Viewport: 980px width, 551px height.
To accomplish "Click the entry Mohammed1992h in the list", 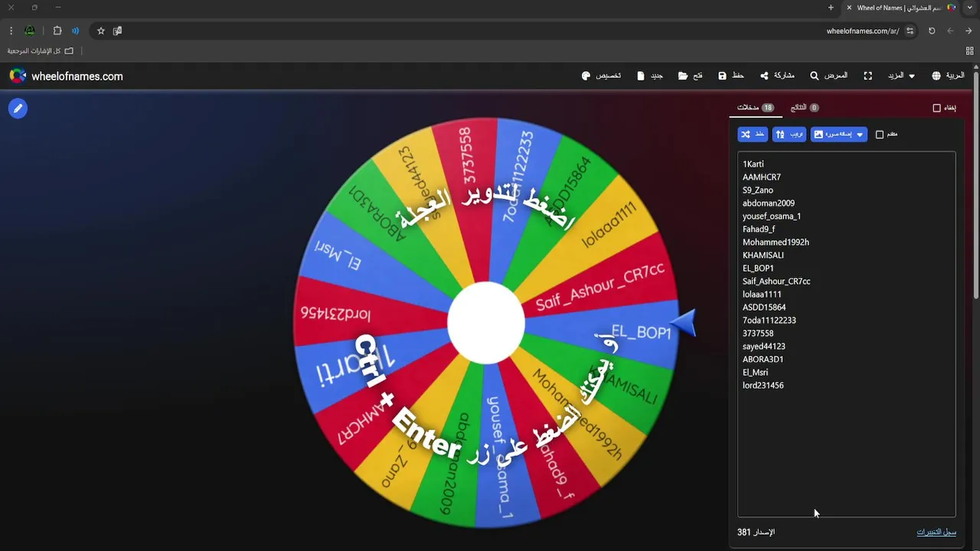I will [776, 242].
